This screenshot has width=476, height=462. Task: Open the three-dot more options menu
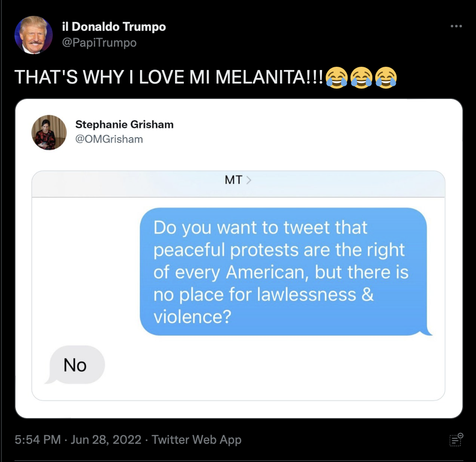click(456, 27)
